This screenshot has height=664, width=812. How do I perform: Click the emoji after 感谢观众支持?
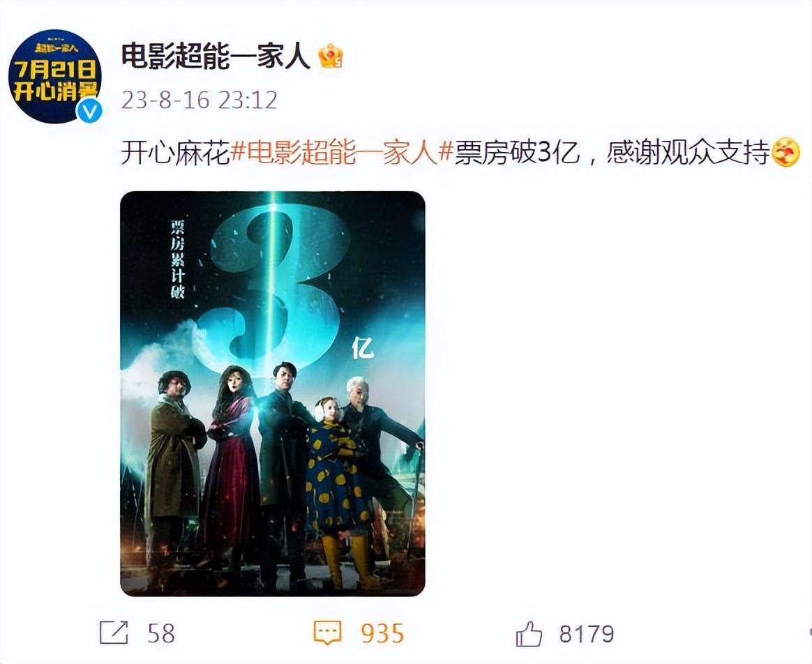click(785, 152)
